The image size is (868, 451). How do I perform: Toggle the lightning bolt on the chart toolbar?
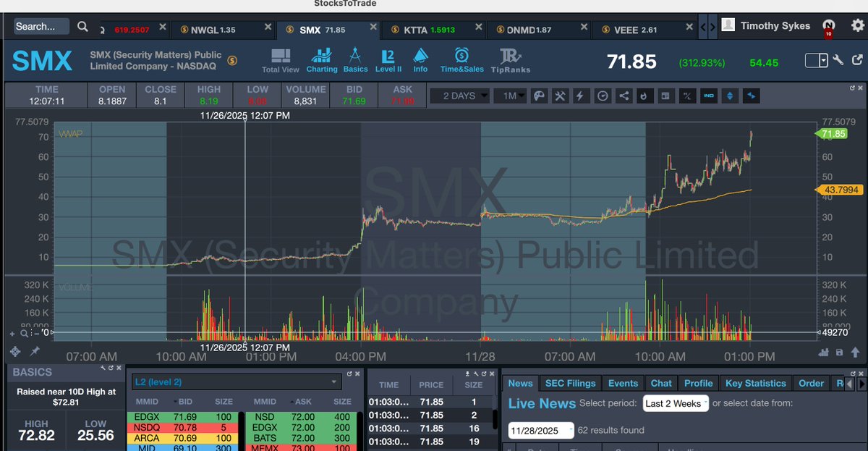tap(579, 96)
